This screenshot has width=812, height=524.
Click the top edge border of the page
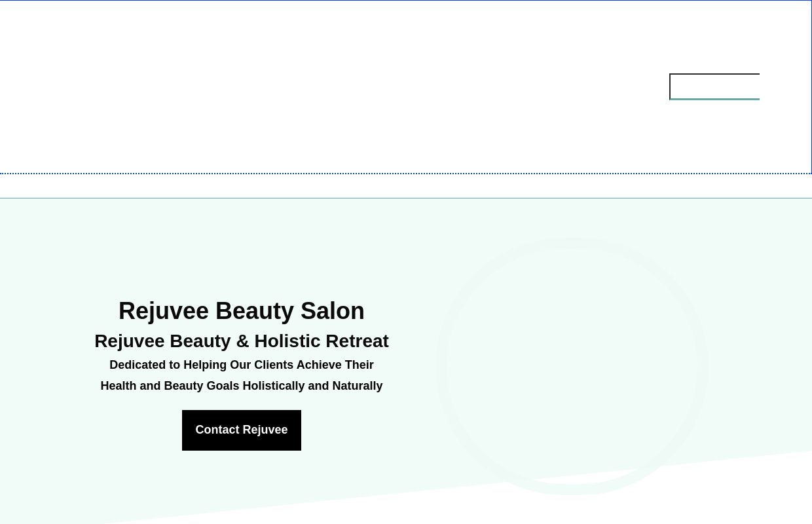tap(406, 1)
